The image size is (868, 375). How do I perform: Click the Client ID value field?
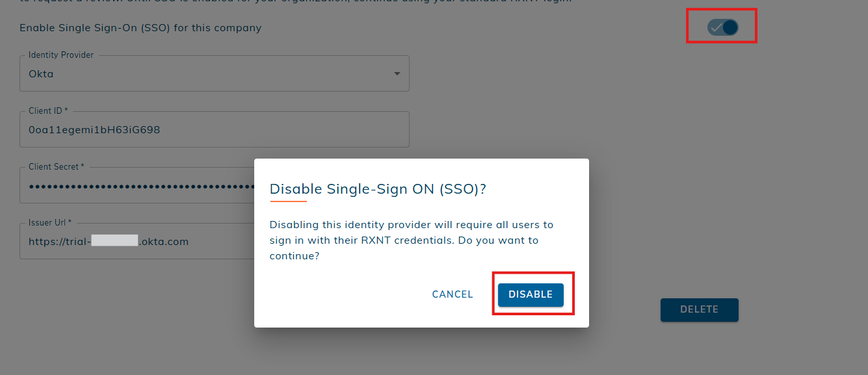pos(94,130)
